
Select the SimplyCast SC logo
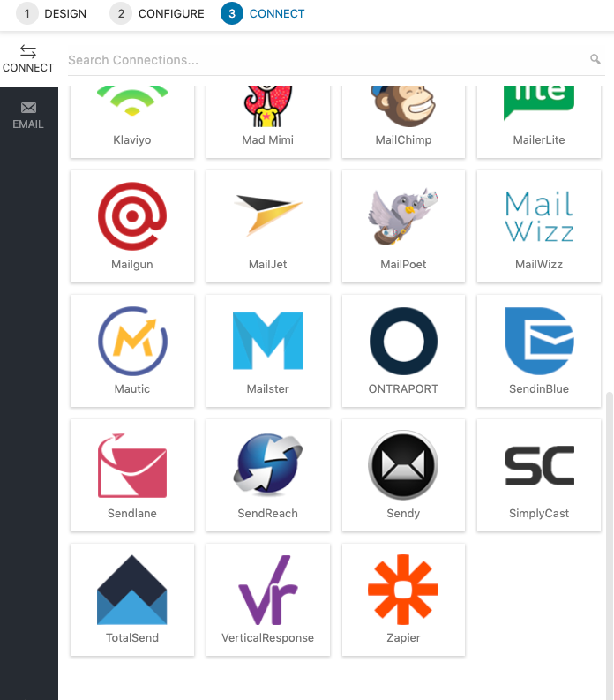click(539, 465)
